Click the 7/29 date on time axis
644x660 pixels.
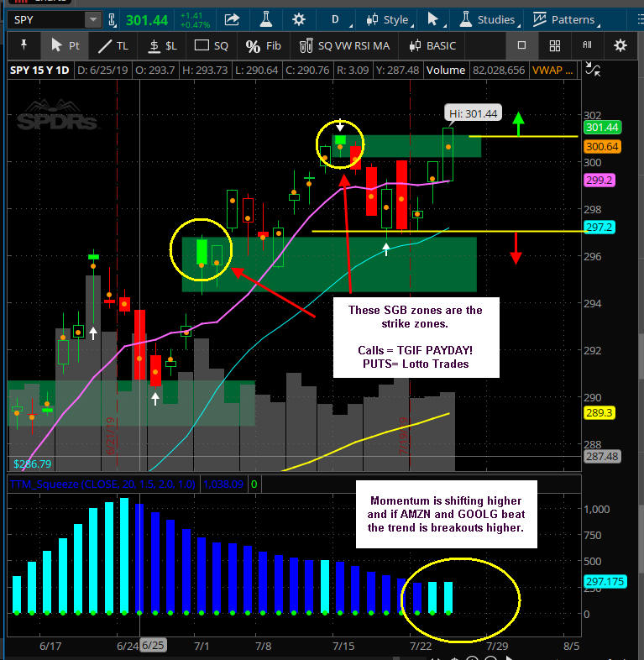(497, 646)
